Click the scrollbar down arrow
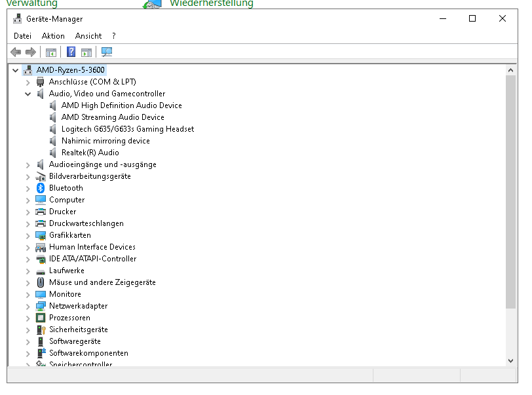Viewport: 532px width, 395px height. (x=510, y=361)
